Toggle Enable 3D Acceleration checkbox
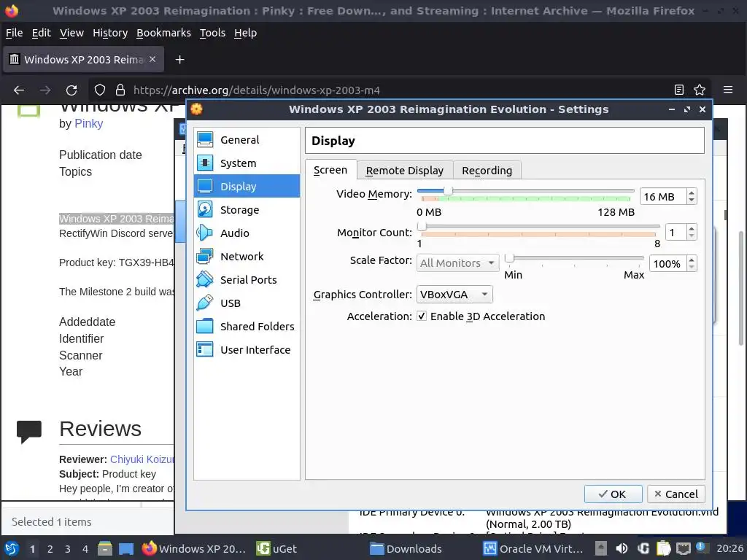 pyautogui.click(x=422, y=316)
